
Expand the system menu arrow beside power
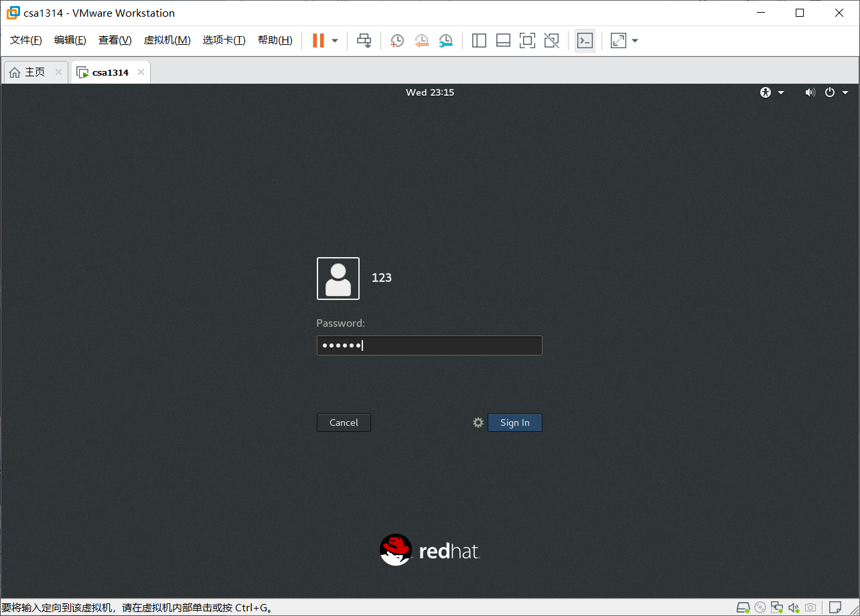click(845, 92)
